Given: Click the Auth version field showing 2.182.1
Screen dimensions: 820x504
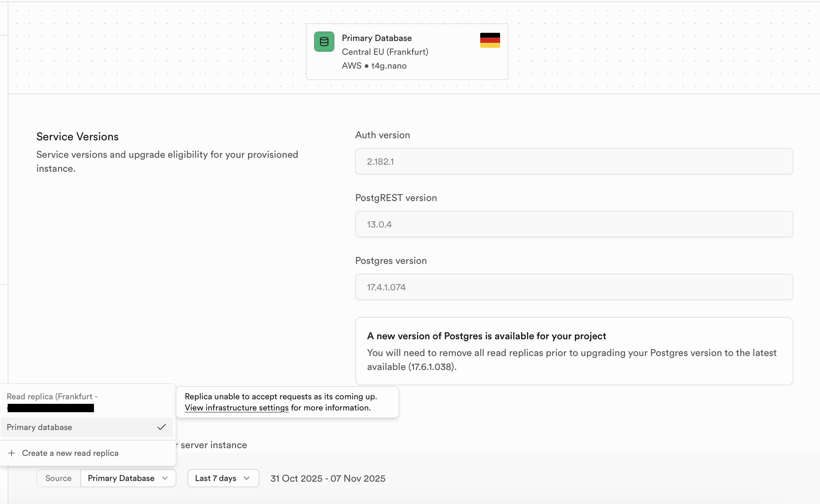Looking at the screenshot, I should 574,161.
